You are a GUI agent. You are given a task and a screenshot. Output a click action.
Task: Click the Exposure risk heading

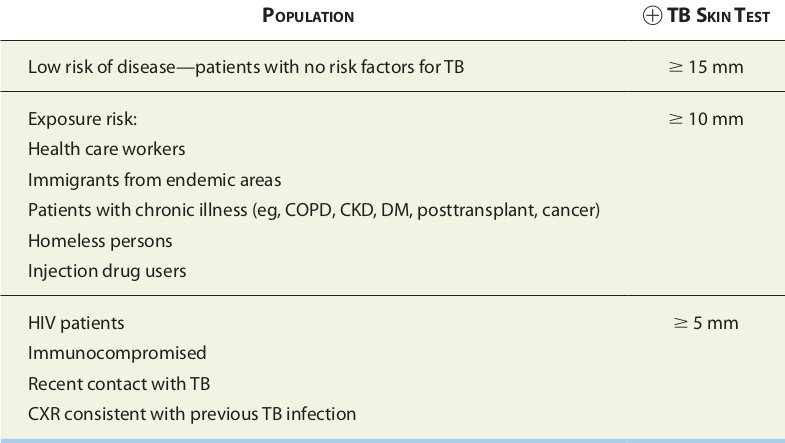[x=82, y=119]
